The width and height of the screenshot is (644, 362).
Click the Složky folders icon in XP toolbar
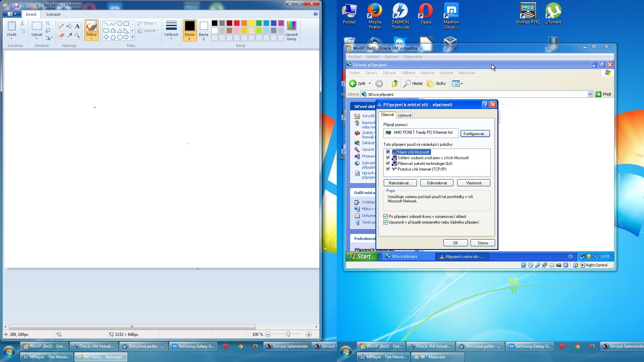(x=430, y=83)
